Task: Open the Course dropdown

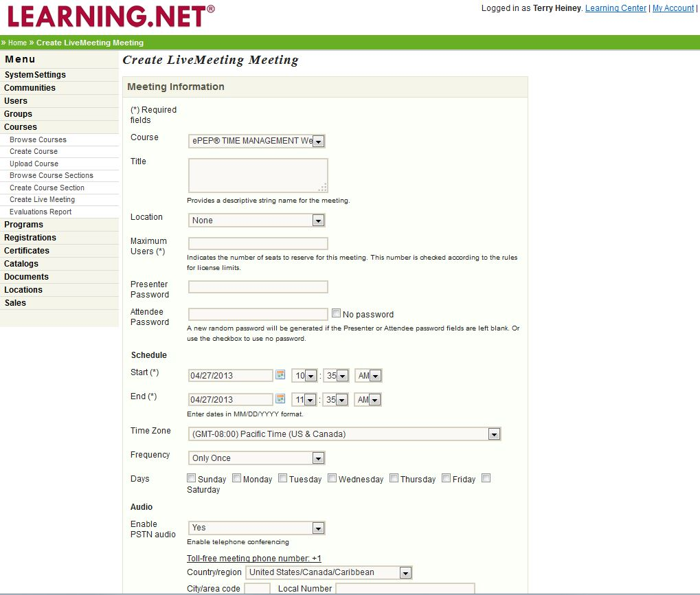Action: pos(257,141)
